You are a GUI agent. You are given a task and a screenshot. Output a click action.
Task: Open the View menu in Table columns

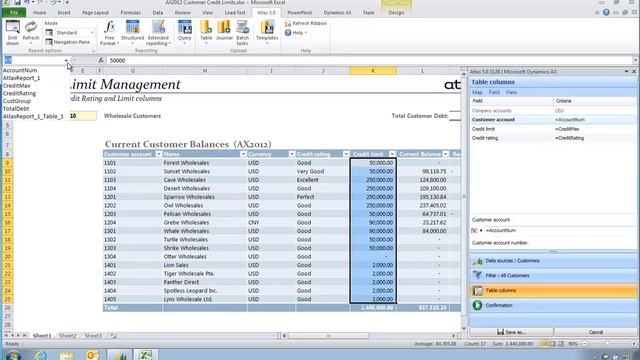[x=511, y=92]
